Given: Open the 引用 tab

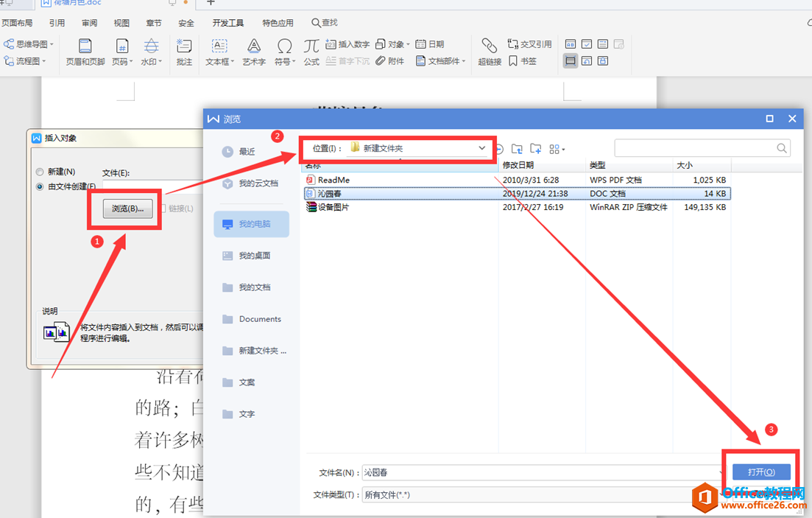Looking at the screenshot, I should [x=57, y=23].
